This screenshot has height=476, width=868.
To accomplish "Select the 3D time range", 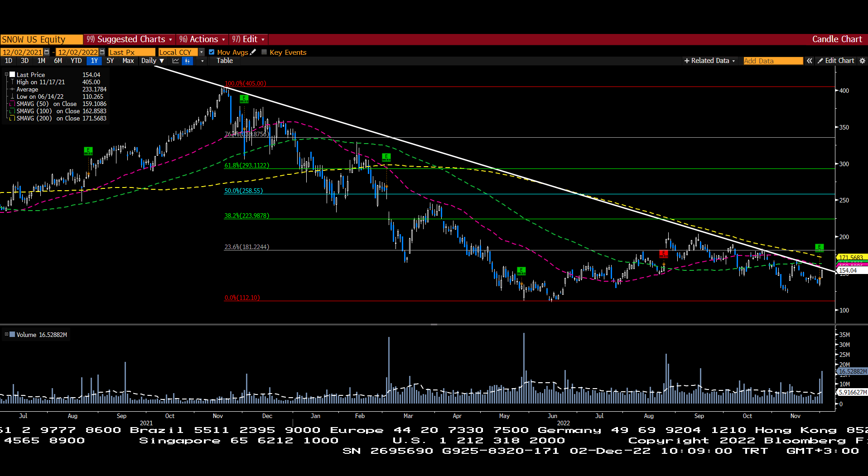I will pyautogui.click(x=25, y=61).
